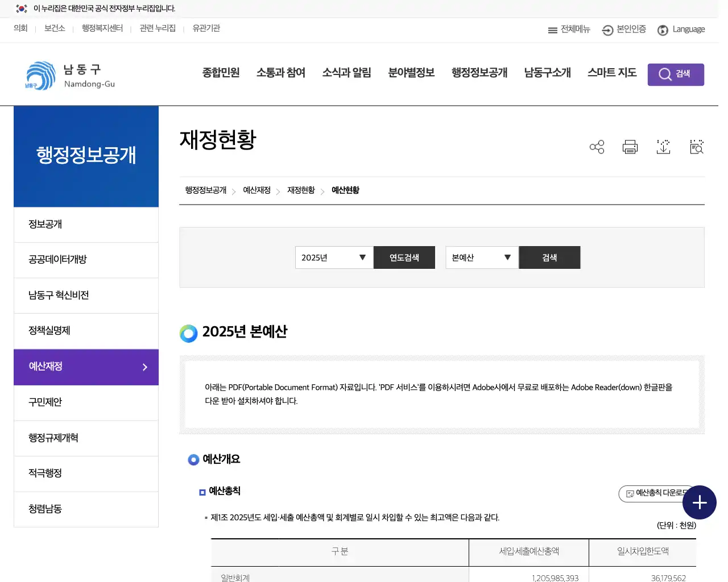Download via the 예산총칙 다운로드 link
This screenshot has width=728, height=582.
coord(655,494)
